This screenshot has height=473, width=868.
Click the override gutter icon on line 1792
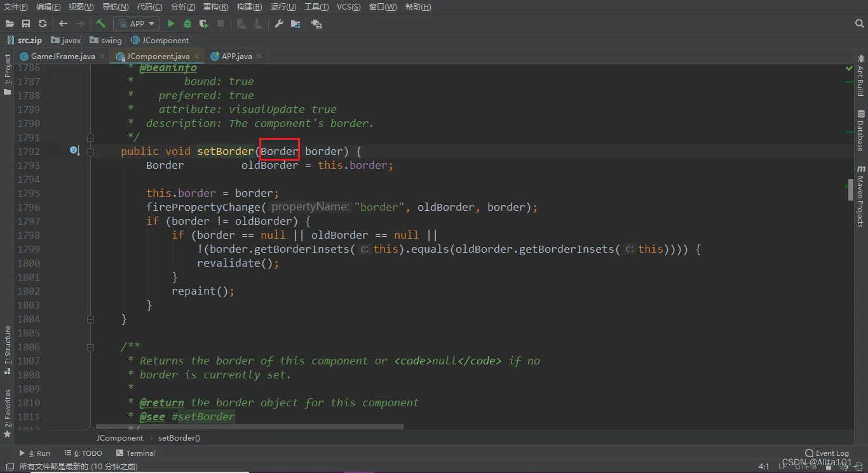pyautogui.click(x=74, y=151)
